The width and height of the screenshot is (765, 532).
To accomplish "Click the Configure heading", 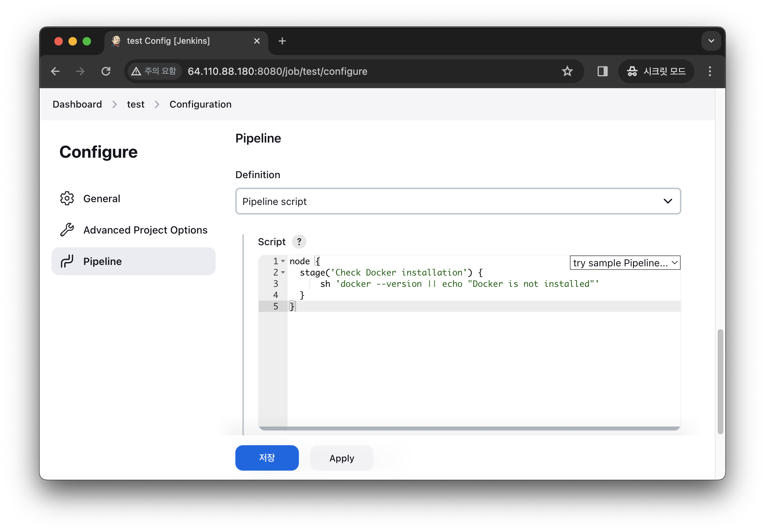I will [x=98, y=152].
